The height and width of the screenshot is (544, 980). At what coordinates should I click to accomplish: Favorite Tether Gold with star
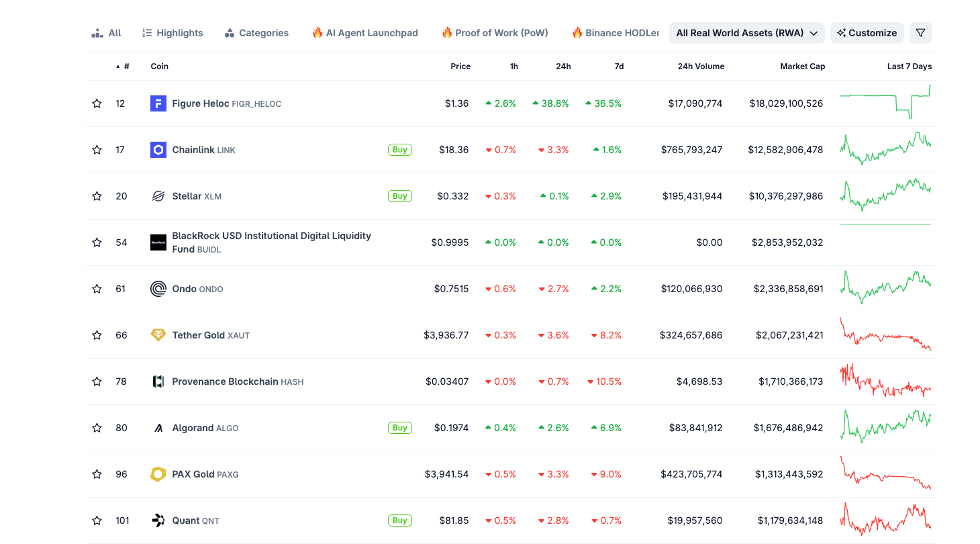(97, 335)
